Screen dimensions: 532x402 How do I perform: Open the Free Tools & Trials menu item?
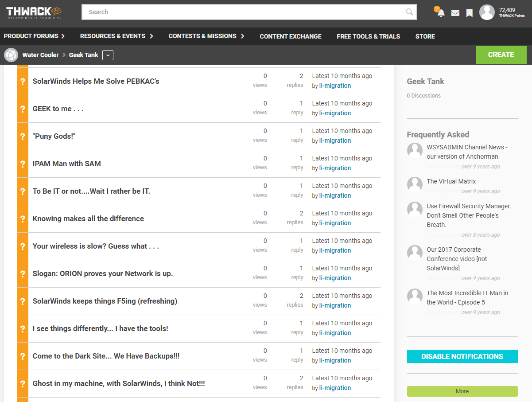(x=368, y=36)
